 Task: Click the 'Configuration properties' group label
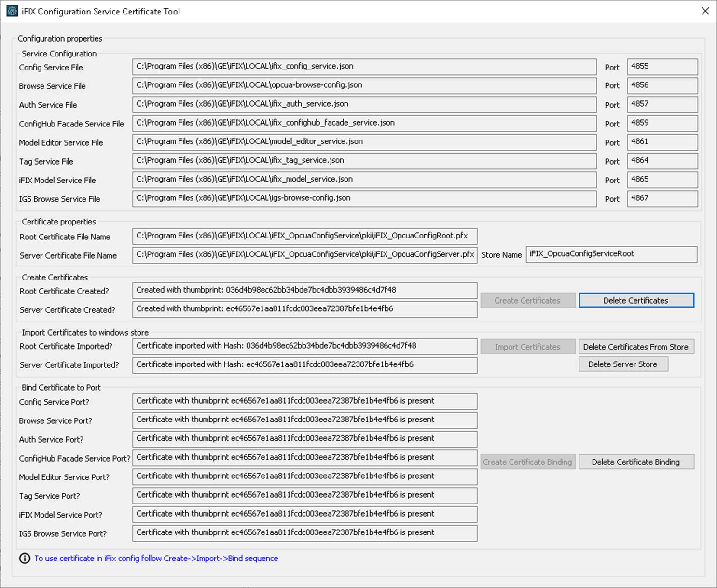pyautogui.click(x=60, y=38)
